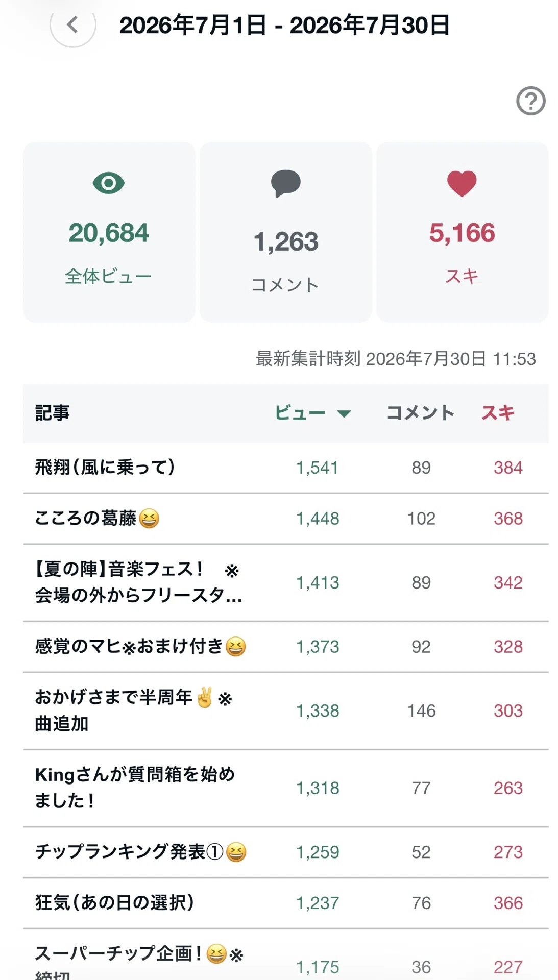Click the 記事 column header
This screenshot has height=980, width=558.
(x=53, y=412)
